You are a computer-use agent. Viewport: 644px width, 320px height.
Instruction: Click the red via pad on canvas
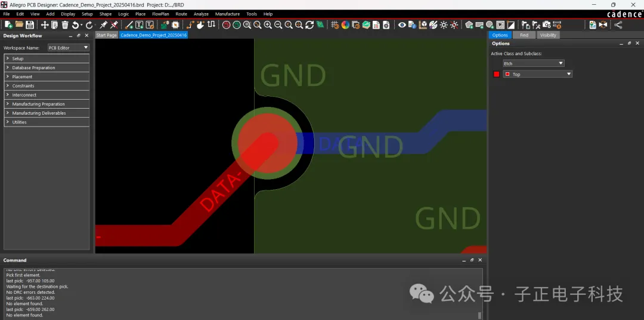268,143
